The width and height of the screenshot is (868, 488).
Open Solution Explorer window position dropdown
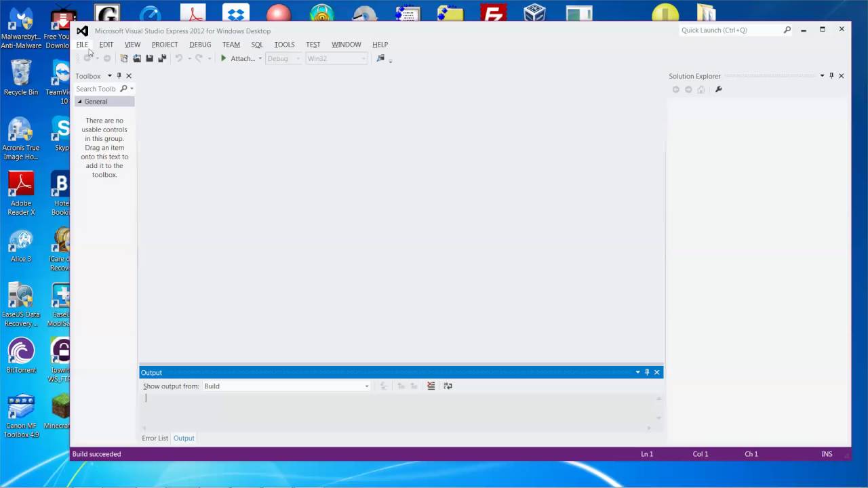822,76
